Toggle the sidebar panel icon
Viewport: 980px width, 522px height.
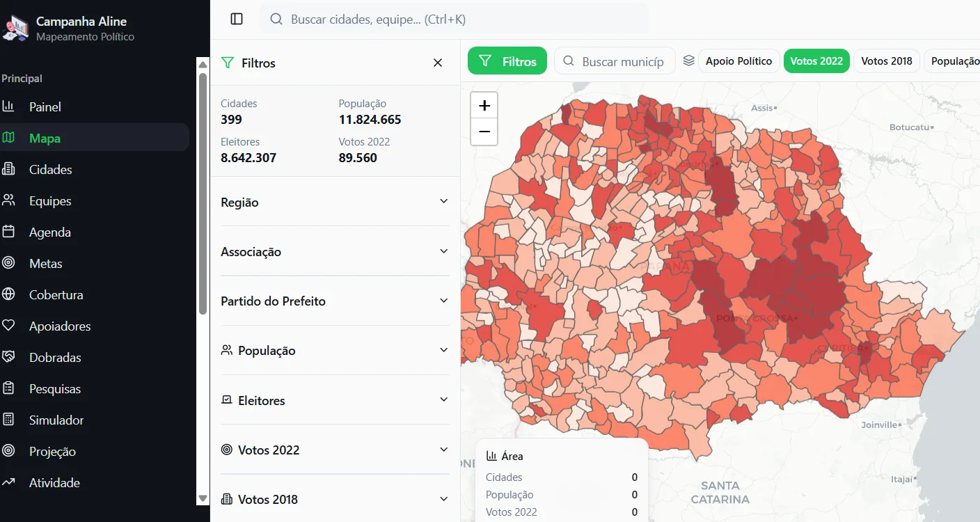(x=237, y=19)
